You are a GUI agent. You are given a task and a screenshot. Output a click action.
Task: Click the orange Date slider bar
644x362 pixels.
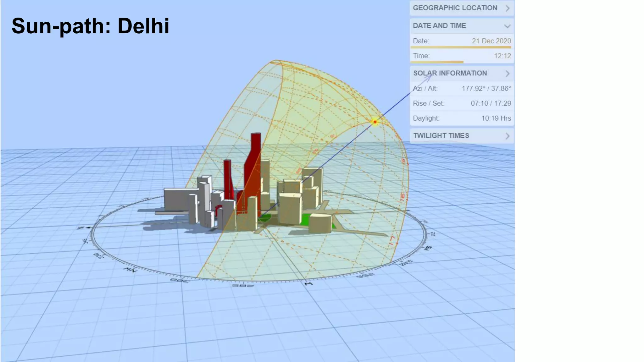pyautogui.click(x=460, y=47)
